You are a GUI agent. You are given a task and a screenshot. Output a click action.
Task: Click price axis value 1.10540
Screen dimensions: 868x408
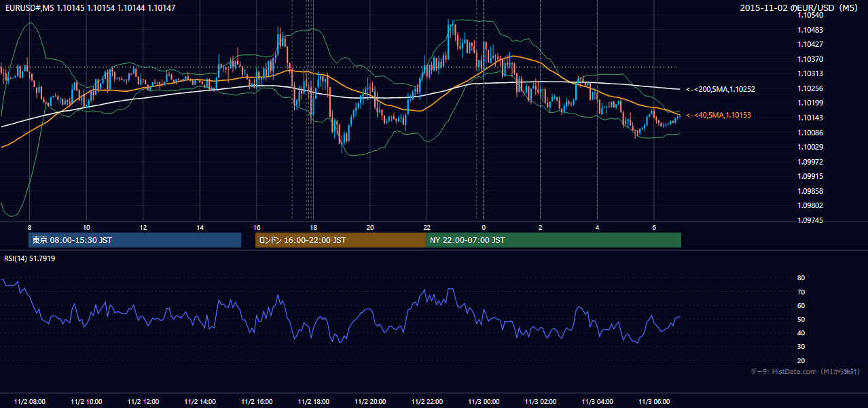point(810,15)
